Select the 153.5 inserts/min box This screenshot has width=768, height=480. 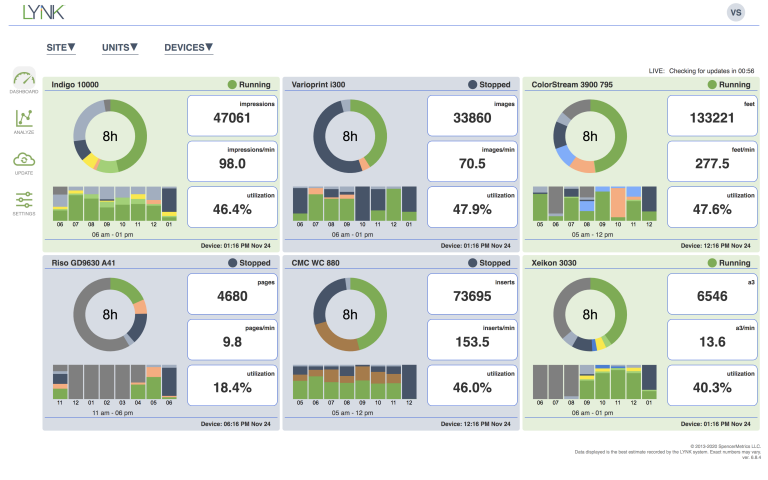point(472,339)
